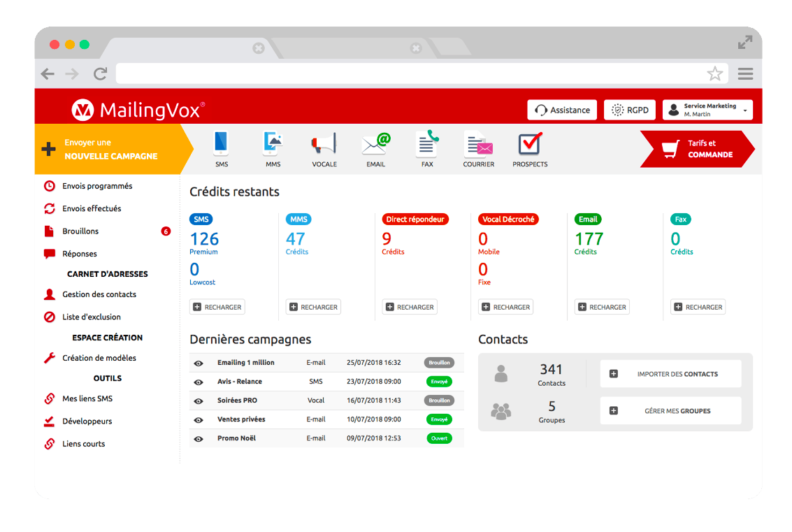The height and width of the screenshot is (532, 792).
Task: Open the browser menu button
Action: pos(745,73)
